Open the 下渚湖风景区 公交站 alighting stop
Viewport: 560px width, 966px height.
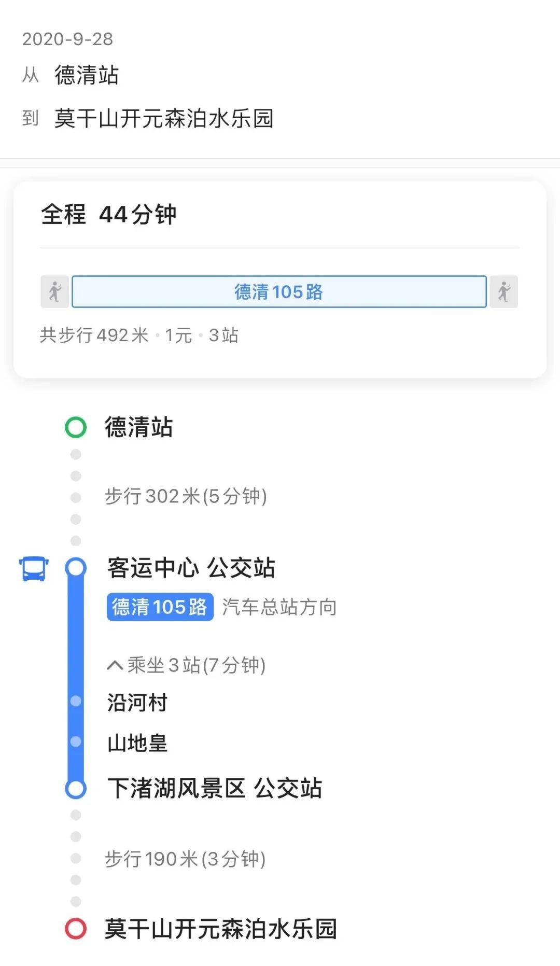[x=215, y=788]
